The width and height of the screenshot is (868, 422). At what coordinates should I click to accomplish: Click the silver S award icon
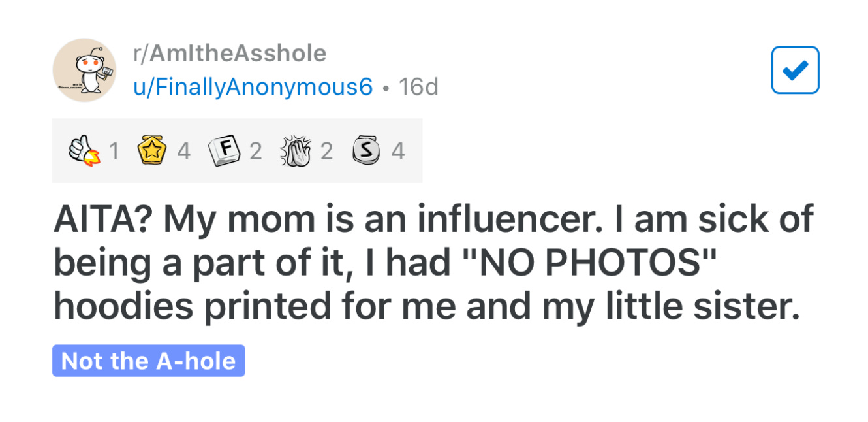pyautogui.click(x=367, y=151)
